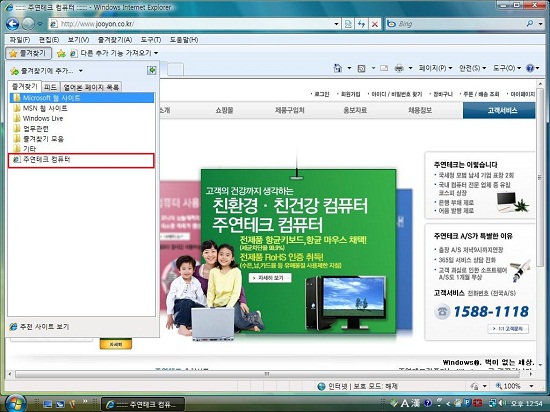
Task: Click the blue Help question mark icon
Action: point(530,68)
